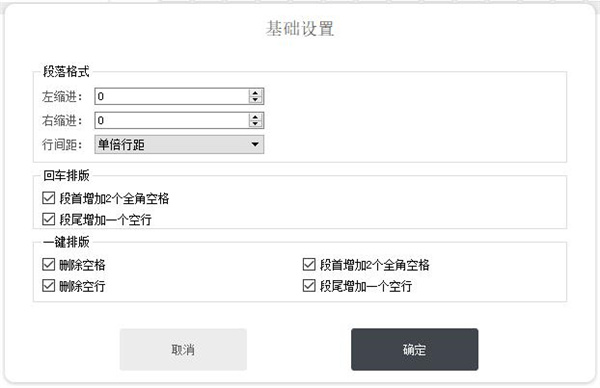The height and width of the screenshot is (388, 600).
Task: Confirm settings with the 确定 button
Action: click(414, 349)
